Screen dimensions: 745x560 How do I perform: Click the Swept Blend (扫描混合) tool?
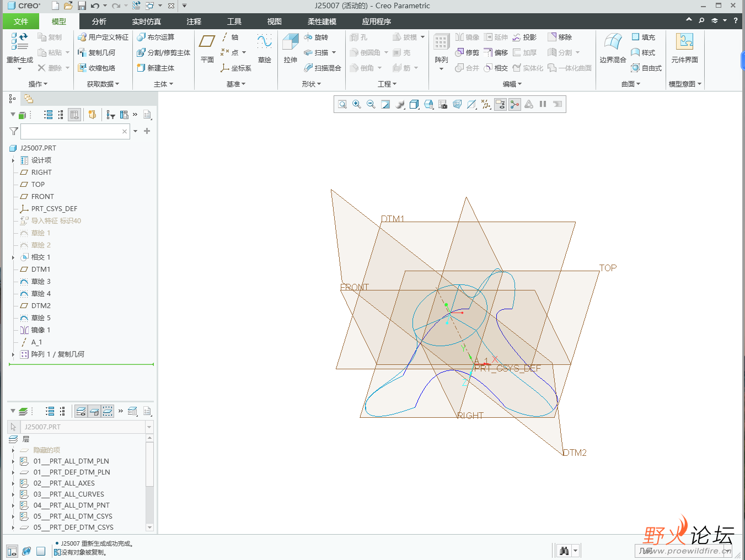pos(323,68)
